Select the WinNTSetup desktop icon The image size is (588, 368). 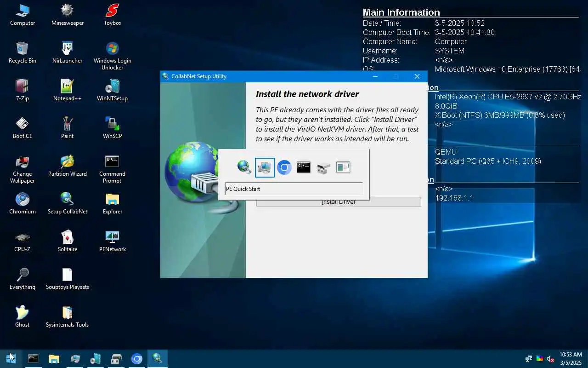pyautogui.click(x=112, y=90)
